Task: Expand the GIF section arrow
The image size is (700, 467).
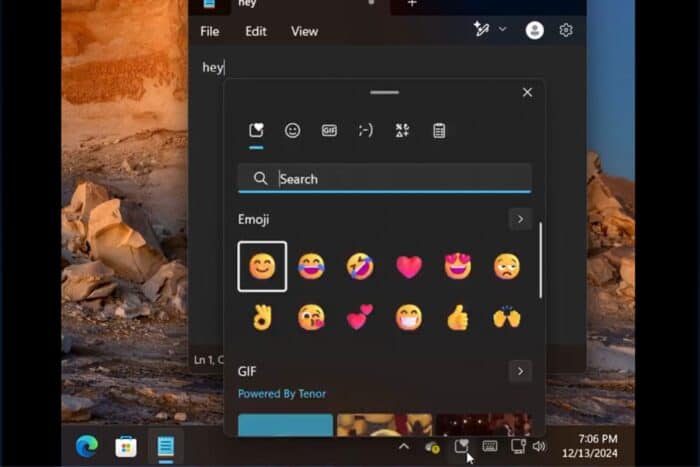Action: tap(520, 371)
